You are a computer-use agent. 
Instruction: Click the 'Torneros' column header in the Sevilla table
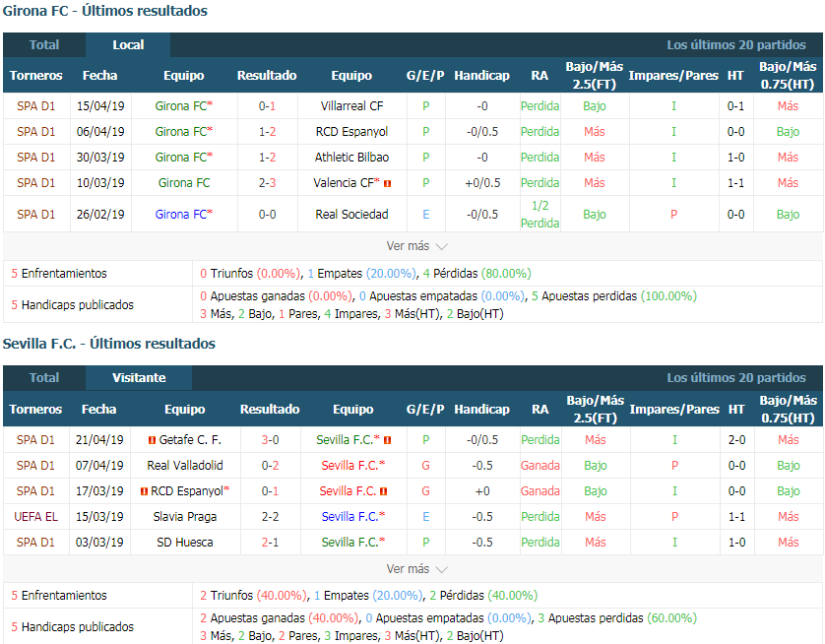(35, 410)
